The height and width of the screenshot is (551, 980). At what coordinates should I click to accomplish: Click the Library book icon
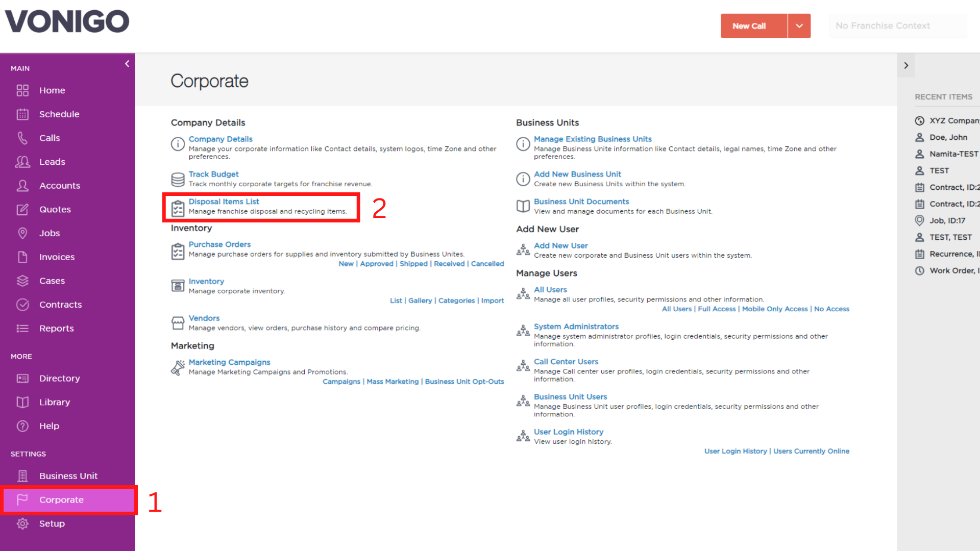[x=22, y=402]
